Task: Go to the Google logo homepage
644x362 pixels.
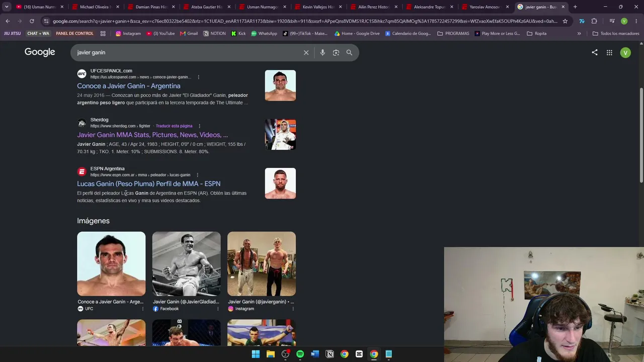Action: [40, 52]
